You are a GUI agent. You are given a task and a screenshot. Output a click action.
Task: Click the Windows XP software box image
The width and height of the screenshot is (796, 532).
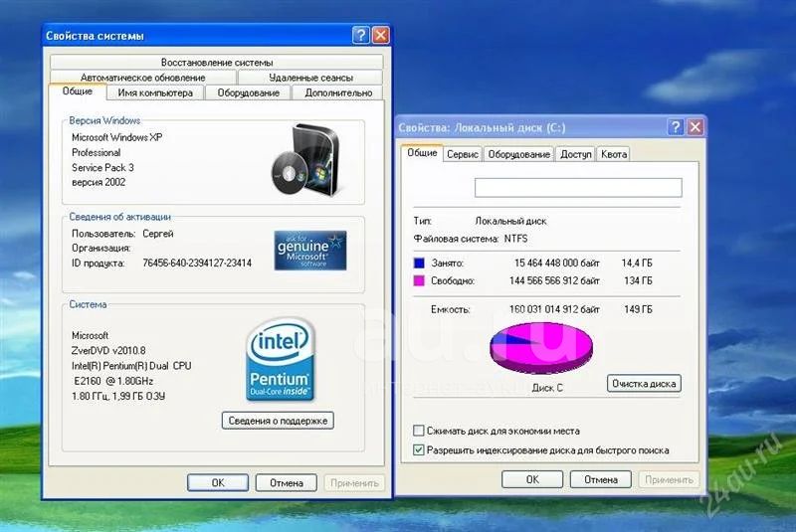click(x=305, y=159)
